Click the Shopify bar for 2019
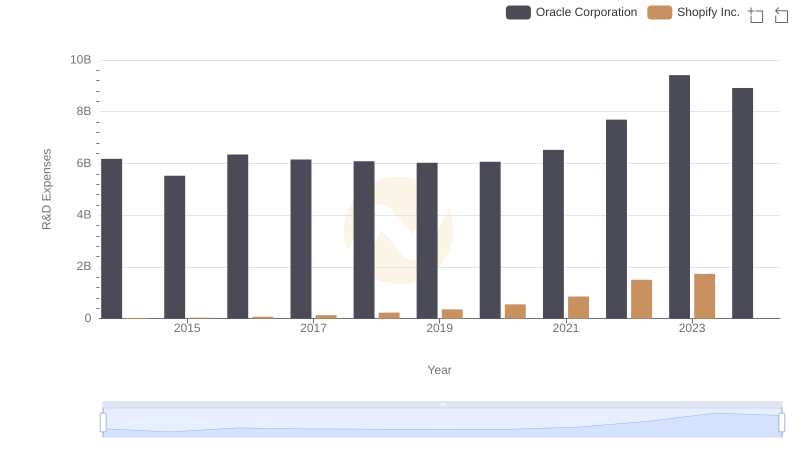Image resolution: width=800 pixels, height=461 pixels. [452, 314]
